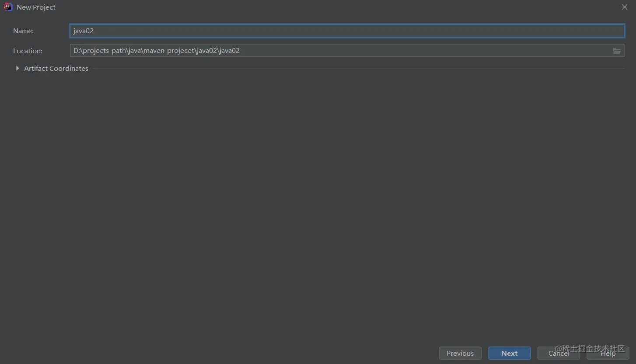Click the IntelliJ IDEA logo icon
This screenshot has height=364, width=636.
pyautogui.click(x=8, y=7)
